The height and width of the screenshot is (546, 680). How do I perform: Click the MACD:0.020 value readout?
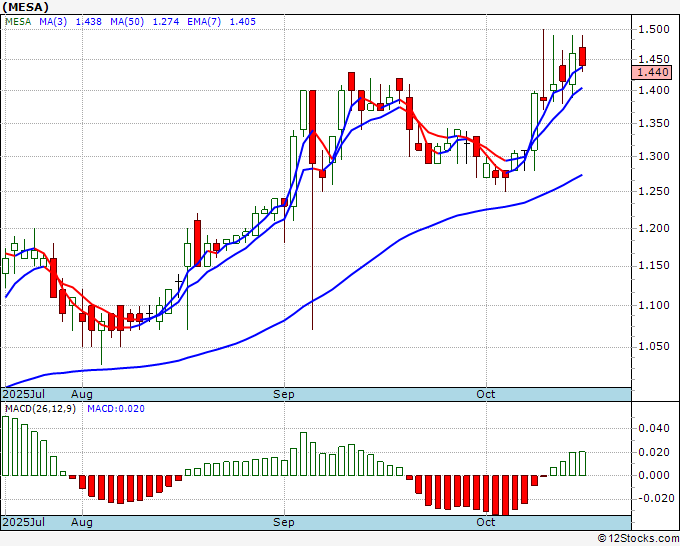coord(116,409)
